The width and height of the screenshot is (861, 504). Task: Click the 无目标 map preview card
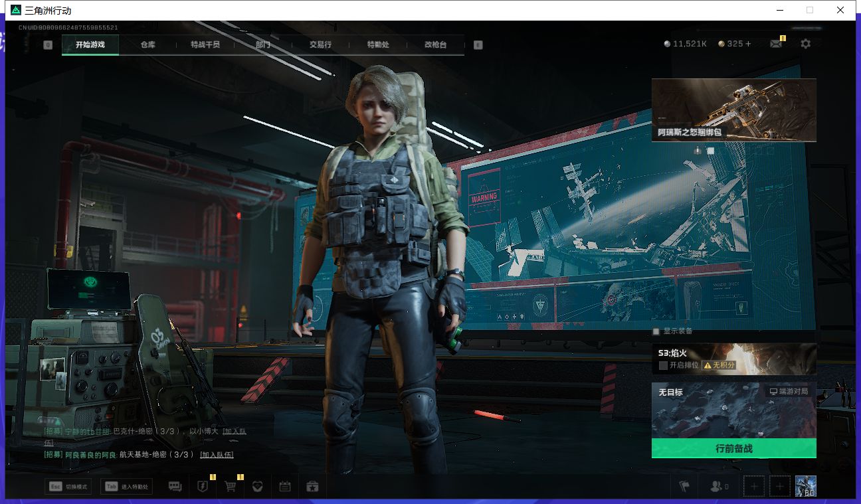(x=733, y=410)
